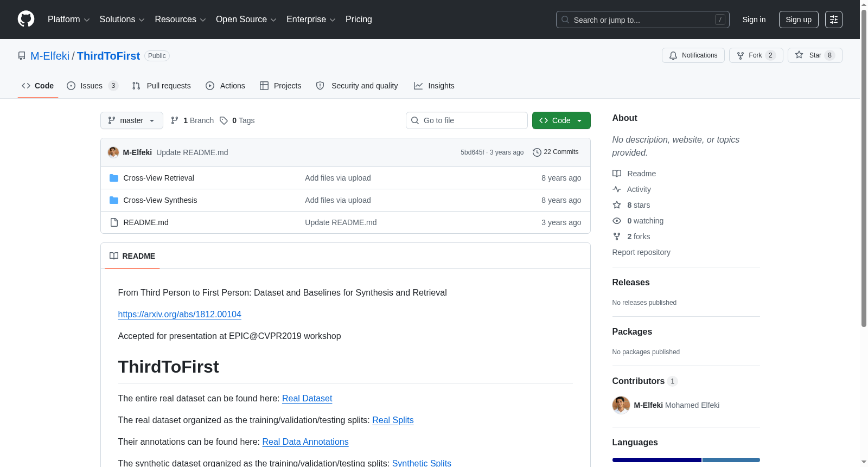Open contributor Mohamed Elfeki's profile
The width and height of the screenshot is (868, 467).
tap(676, 405)
